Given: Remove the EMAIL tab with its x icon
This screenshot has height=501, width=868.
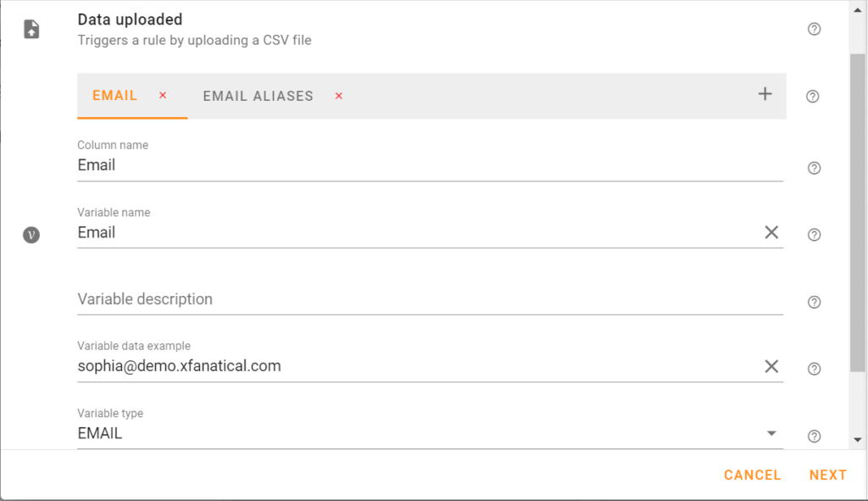Looking at the screenshot, I should click(162, 96).
